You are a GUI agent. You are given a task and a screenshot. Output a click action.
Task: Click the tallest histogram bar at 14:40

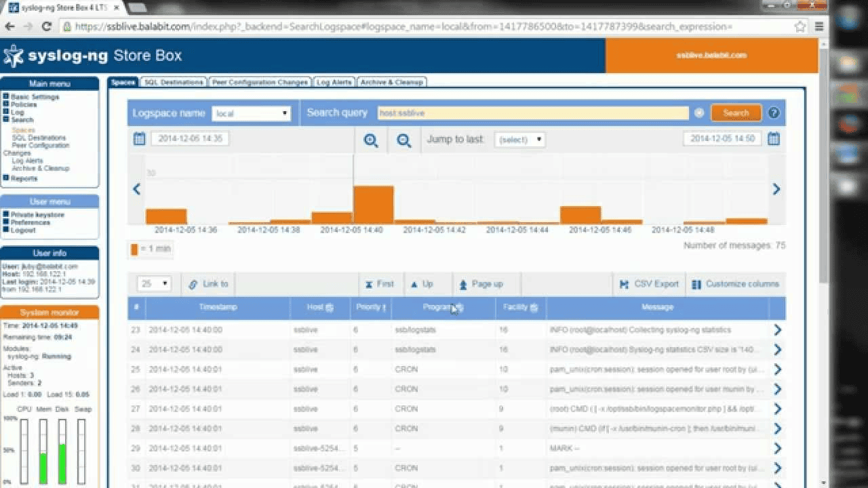click(x=374, y=205)
